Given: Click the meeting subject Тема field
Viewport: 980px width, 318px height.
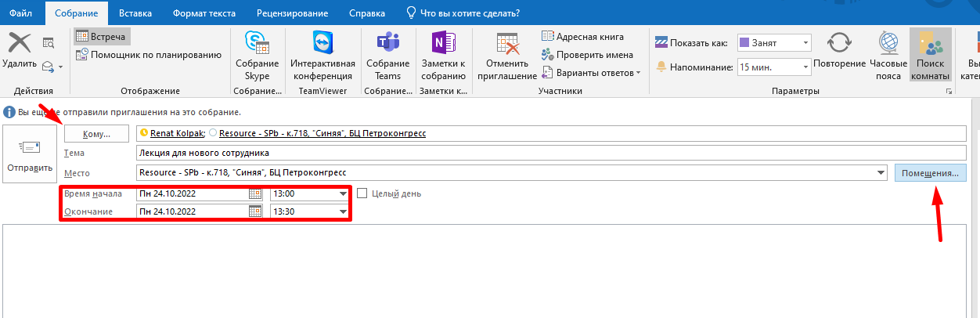Looking at the screenshot, I should click(548, 153).
